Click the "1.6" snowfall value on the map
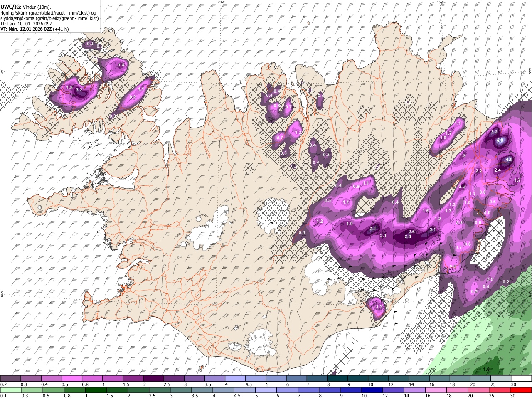Screen dimensions: 532x399 [426, 211]
